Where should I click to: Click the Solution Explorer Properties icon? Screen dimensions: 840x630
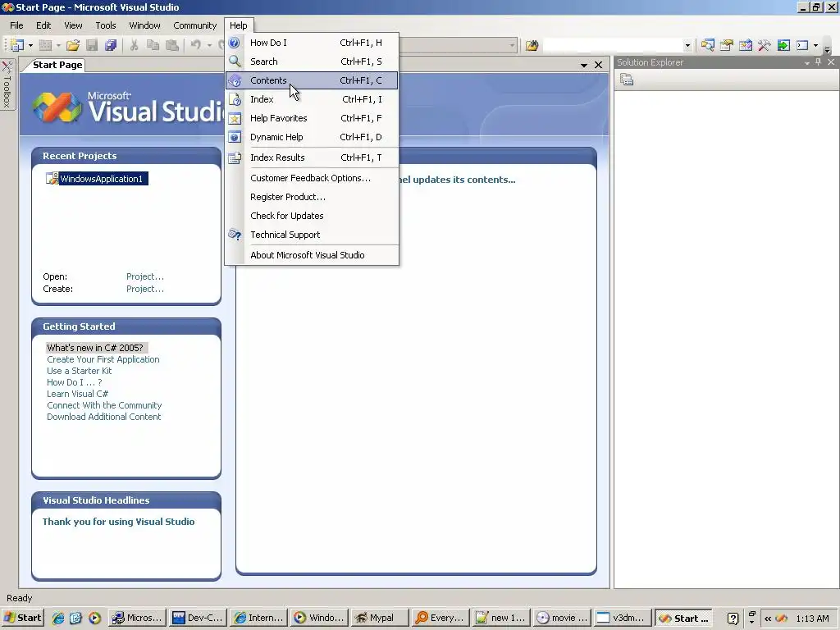(627, 80)
